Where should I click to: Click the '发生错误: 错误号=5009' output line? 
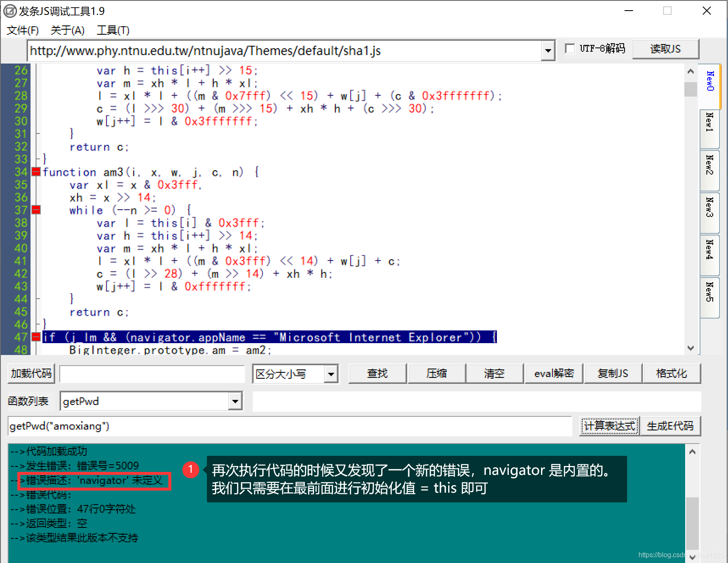[75, 466]
